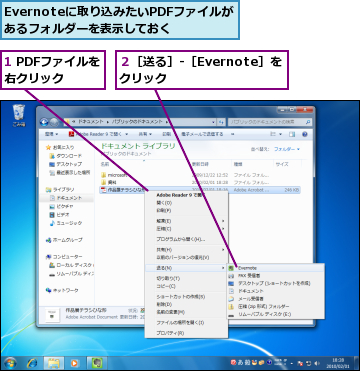
Task: Click the Evernote taskbar icon
Action: (97, 362)
